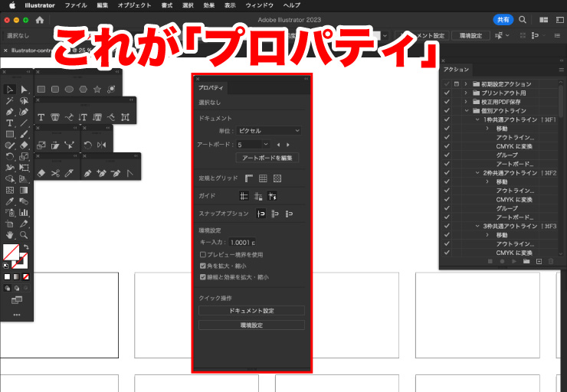Open the オブジェクト menu
Image resolution: width=567 pixels, height=392 pixels.
coord(134,5)
